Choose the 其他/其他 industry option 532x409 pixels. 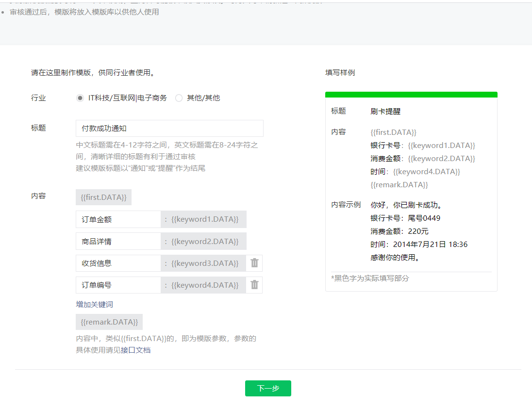point(179,98)
